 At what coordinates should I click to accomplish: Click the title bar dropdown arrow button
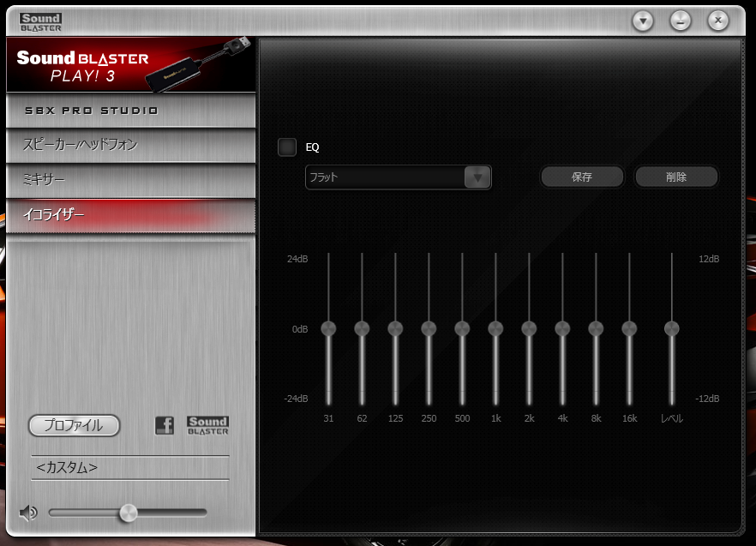coord(643,21)
